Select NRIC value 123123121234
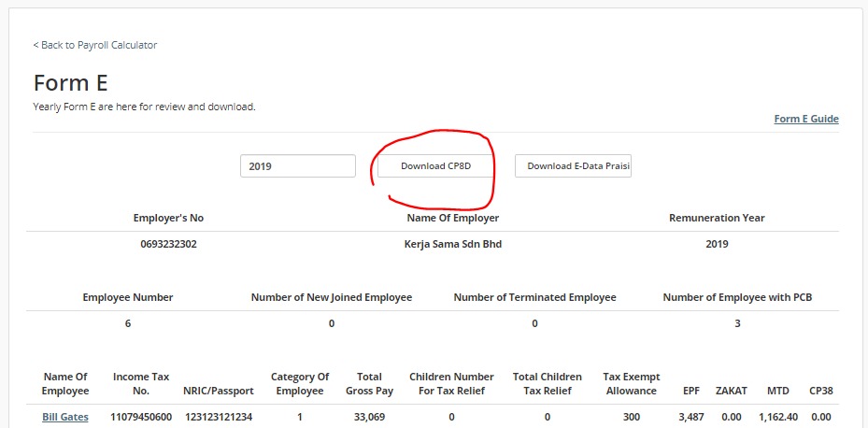Screen dimensions: 868x428 tap(218, 417)
